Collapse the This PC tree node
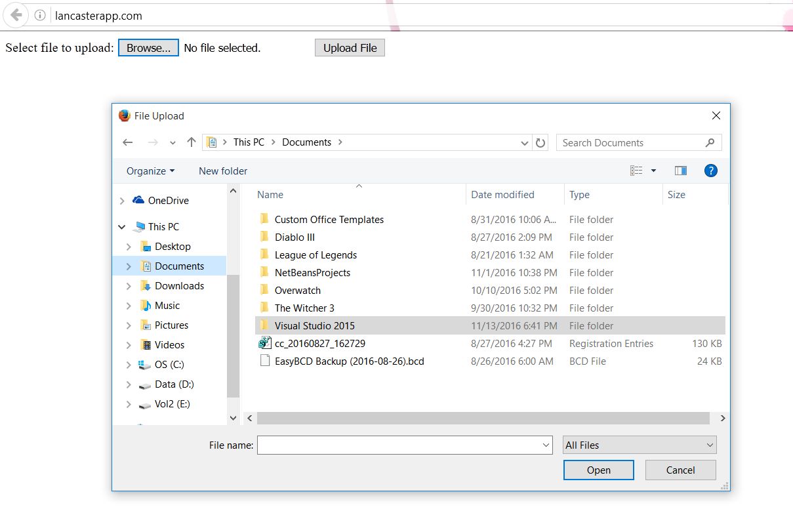The height and width of the screenshot is (532, 793). (x=122, y=227)
